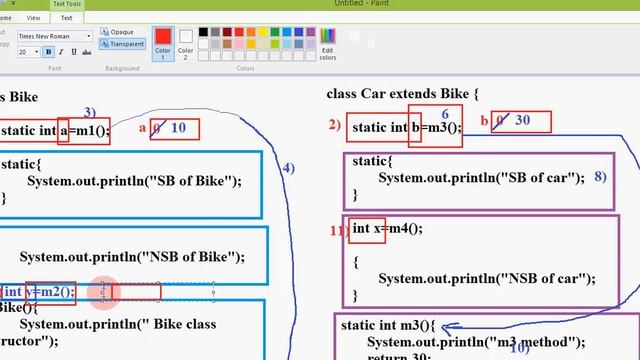Pick the white color swatch
This screenshot has width=640, height=360.
pyautogui.click(x=203, y=44)
